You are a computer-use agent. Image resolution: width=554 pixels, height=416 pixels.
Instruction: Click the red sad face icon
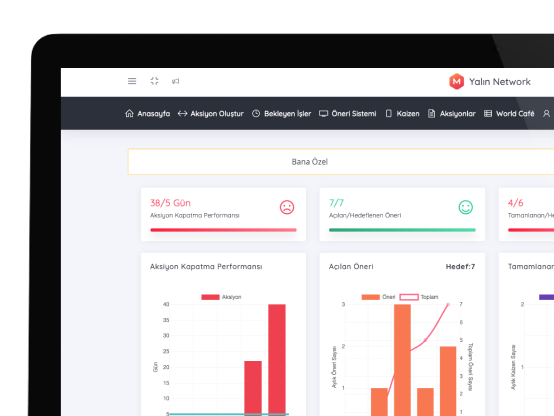(287, 207)
